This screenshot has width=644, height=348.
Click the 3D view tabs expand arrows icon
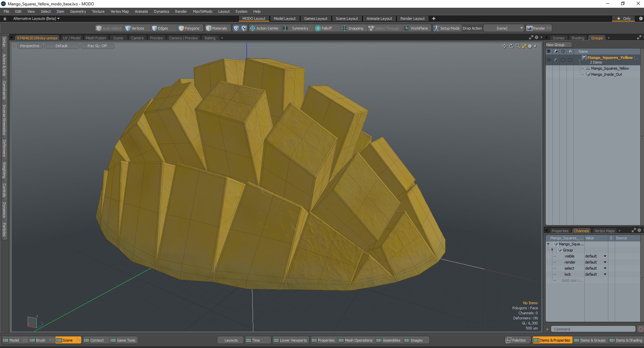tap(531, 37)
